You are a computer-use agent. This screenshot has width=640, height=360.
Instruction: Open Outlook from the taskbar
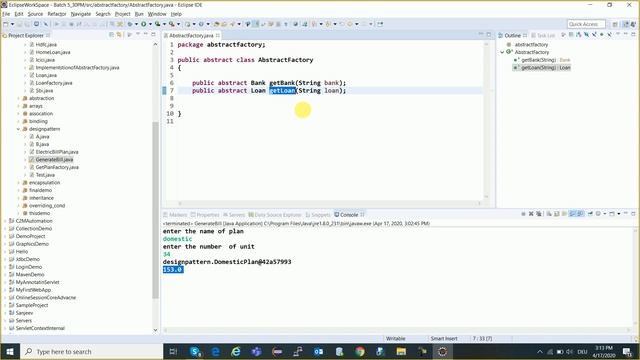point(318,351)
